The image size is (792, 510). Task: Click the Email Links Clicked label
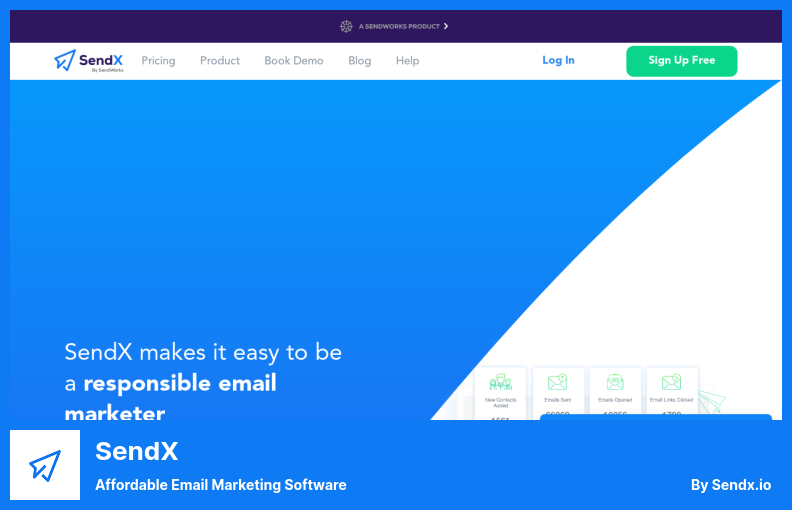tap(672, 400)
